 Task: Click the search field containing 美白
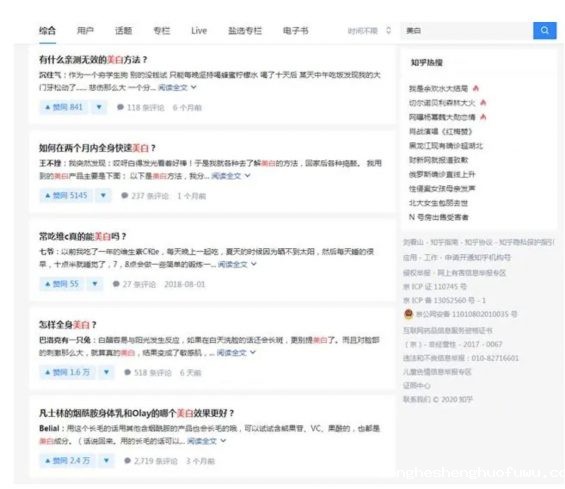click(x=467, y=31)
